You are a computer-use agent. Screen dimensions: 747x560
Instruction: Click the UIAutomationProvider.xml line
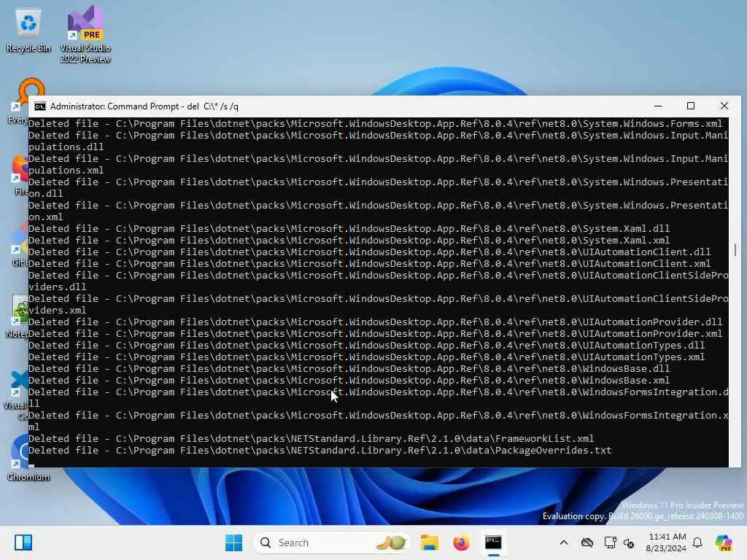click(x=376, y=334)
